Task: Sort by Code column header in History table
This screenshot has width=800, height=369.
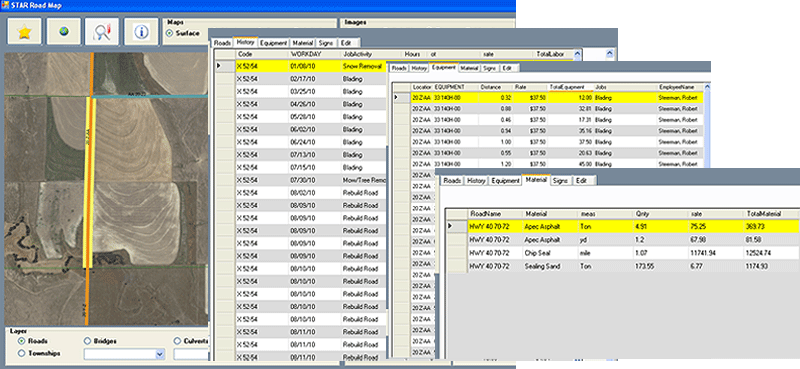Action: coord(262,54)
